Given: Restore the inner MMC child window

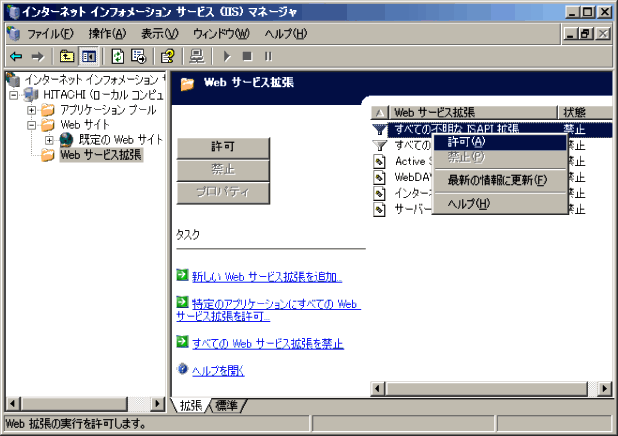Looking at the screenshot, I should click(586, 34).
